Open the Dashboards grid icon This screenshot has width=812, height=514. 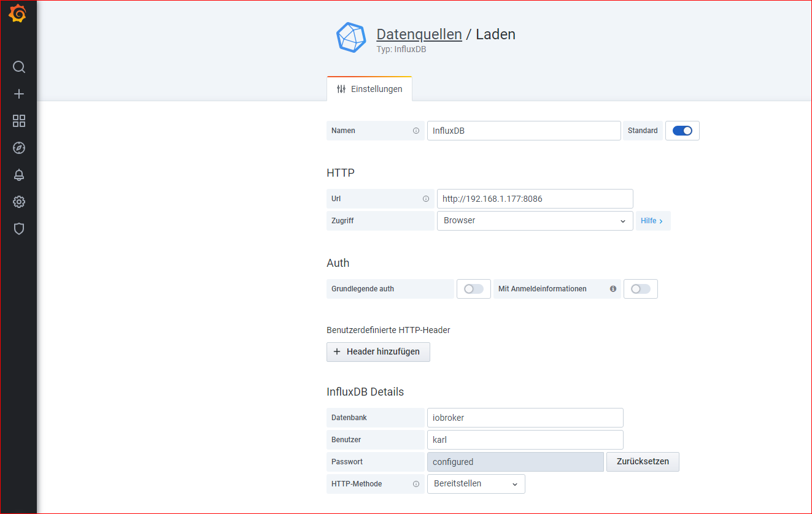[x=19, y=121]
